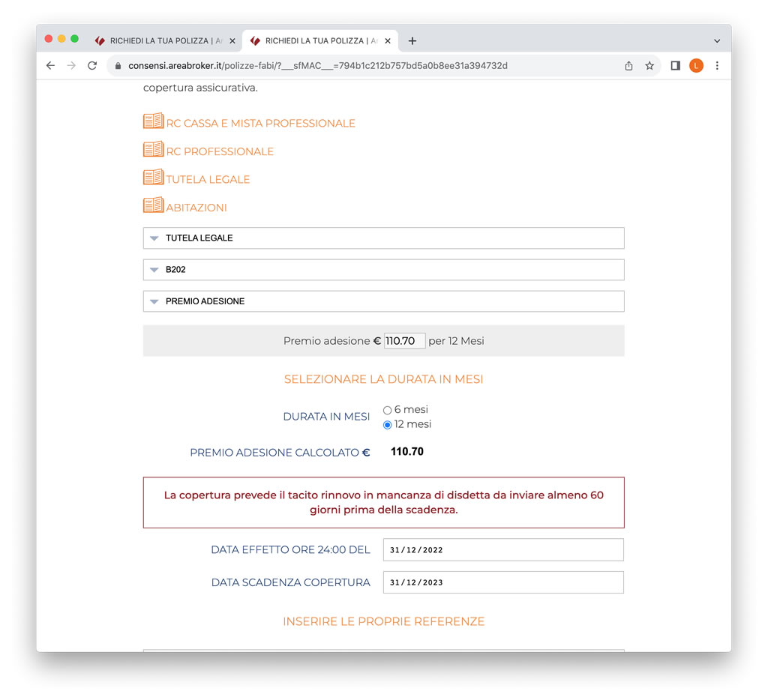Expand the tab search chevron
The image size is (768, 700).
pos(717,41)
